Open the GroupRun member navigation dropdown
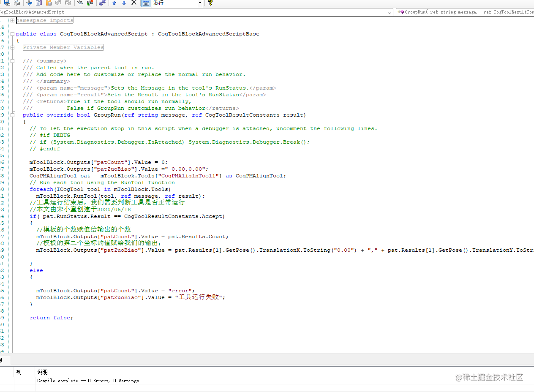534x392 pixels. click(x=465, y=12)
